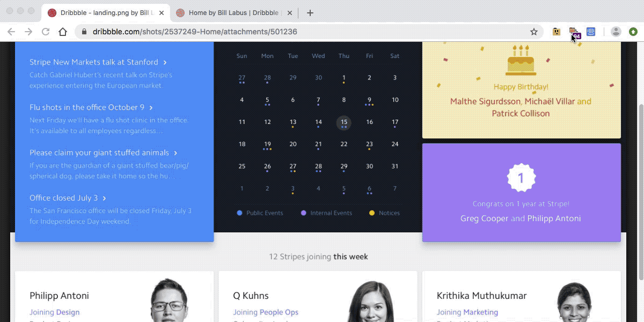Open Malthe Sigurdsson's birthday name link
The image size is (644, 322).
pyautogui.click(x=485, y=101)
